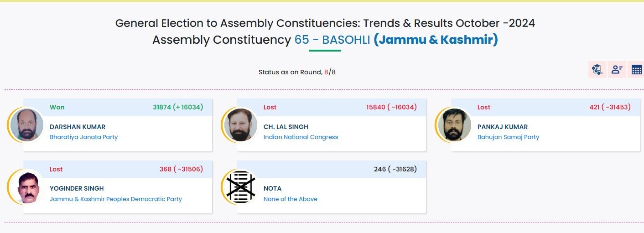Select Pankaj Kumar's profile photo

click(x=454, y=125)
